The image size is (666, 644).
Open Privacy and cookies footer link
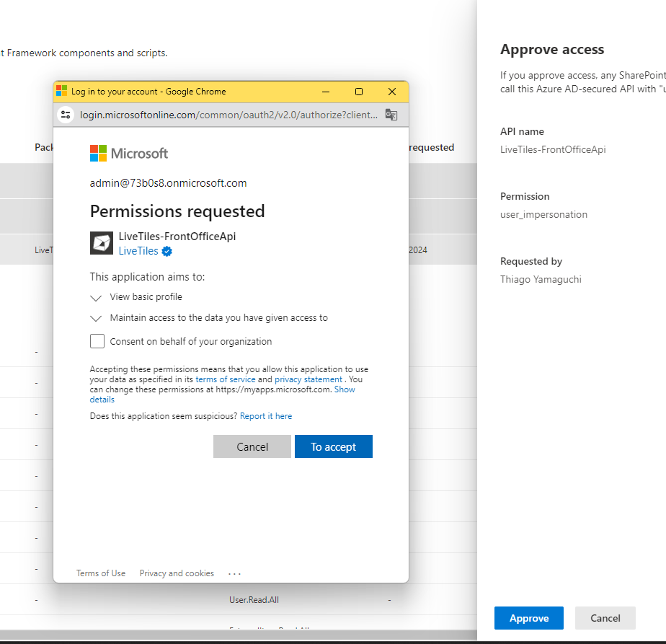click(177, 573)
